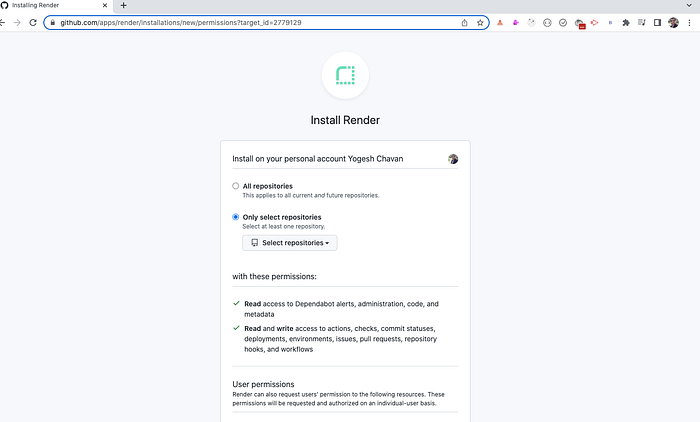Close the Installing Render tab
The height and width of the screenshot is (422, 700).
click(x=104, y=5)
